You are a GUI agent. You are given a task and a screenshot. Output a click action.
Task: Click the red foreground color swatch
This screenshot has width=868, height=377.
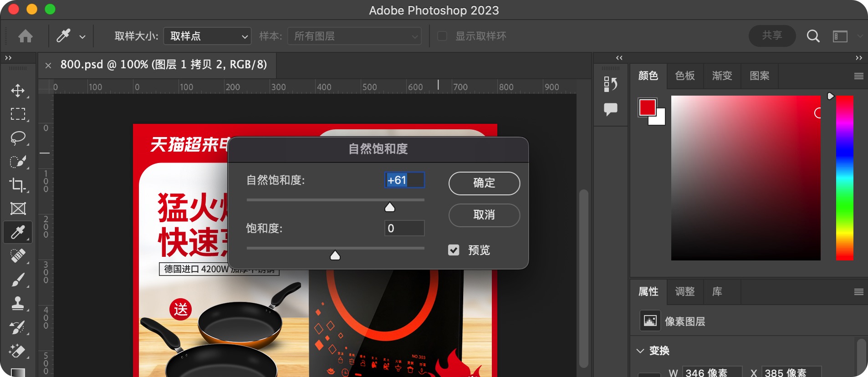(x=647, y=107)
